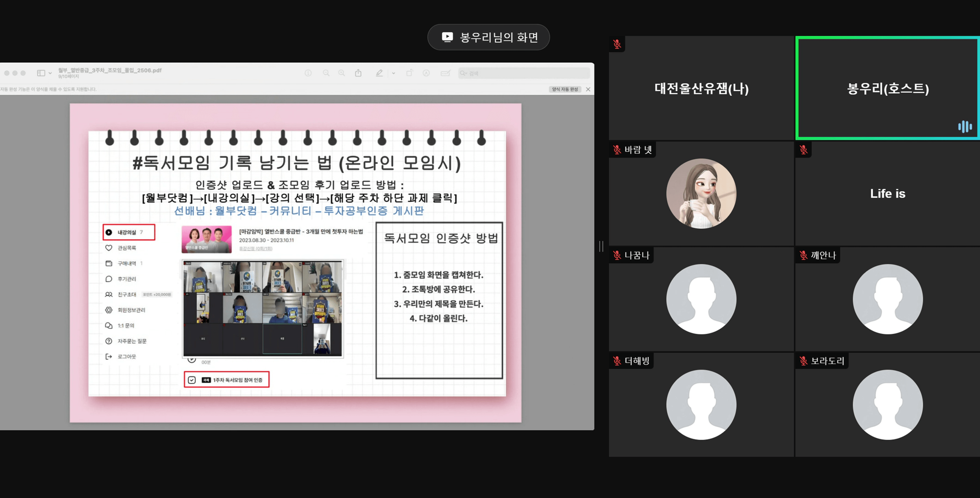The image size is (980, 498).
Task: Dismiss the autofill notification bar
Action: (x=588, y=89)
